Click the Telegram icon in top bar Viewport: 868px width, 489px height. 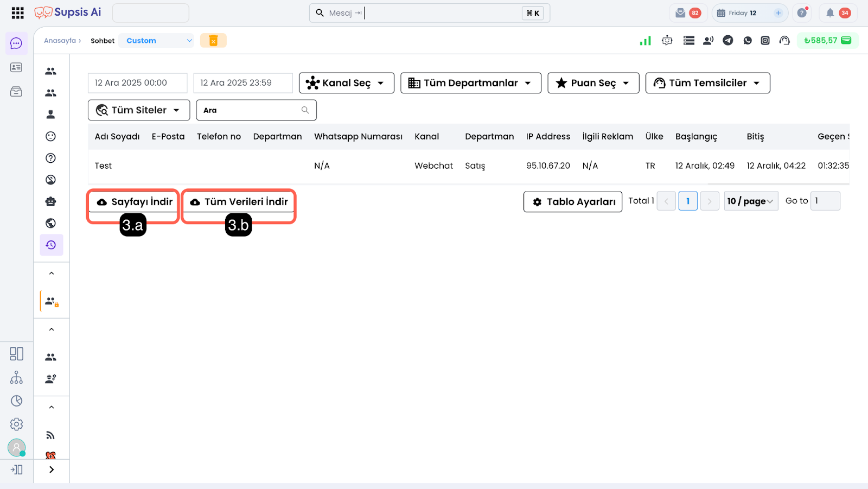tap(728, 40)
